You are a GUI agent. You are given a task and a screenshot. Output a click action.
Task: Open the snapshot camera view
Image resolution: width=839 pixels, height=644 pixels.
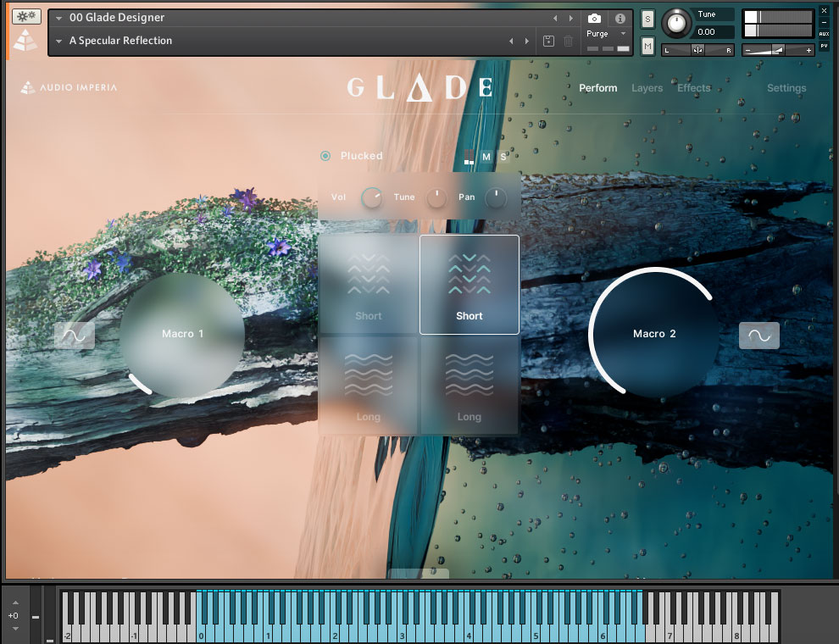(x=595, y=18)
